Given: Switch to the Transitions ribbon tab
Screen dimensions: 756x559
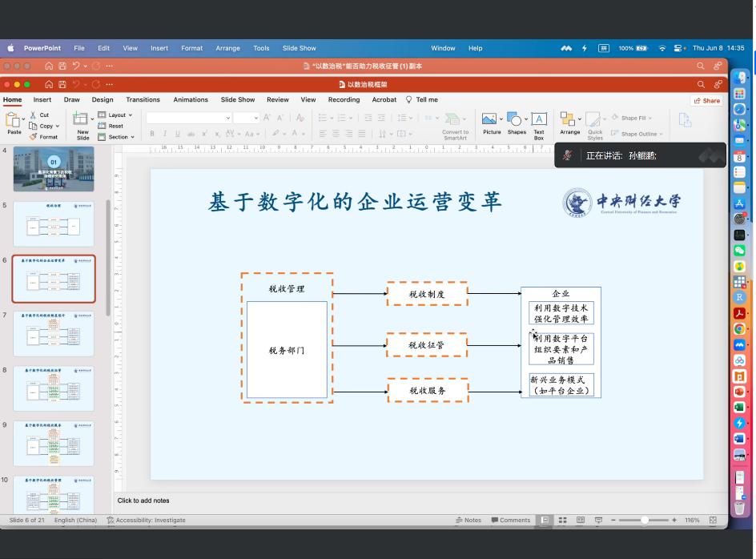Looking at the screenshot, I should (143, 100).
